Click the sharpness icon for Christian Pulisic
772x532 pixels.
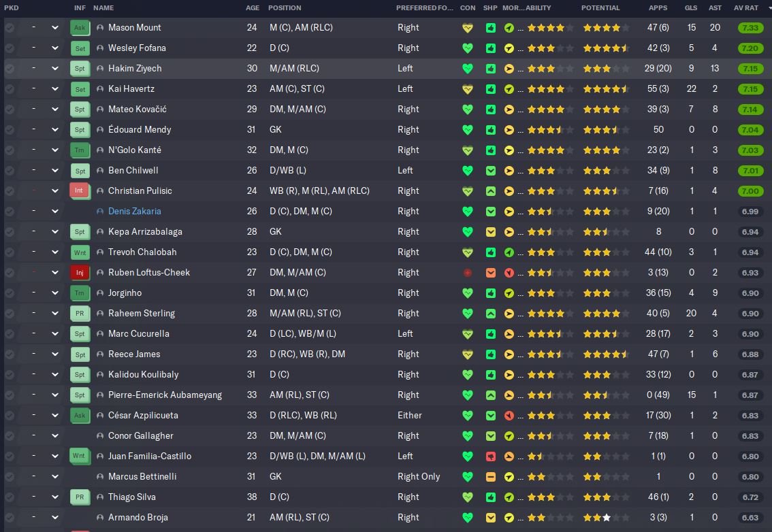coord(491,191)
